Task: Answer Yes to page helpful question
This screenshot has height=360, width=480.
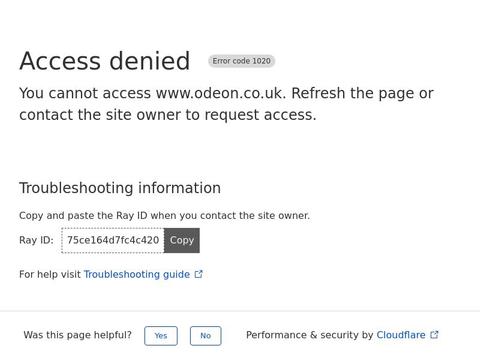Action: (161, 336)
